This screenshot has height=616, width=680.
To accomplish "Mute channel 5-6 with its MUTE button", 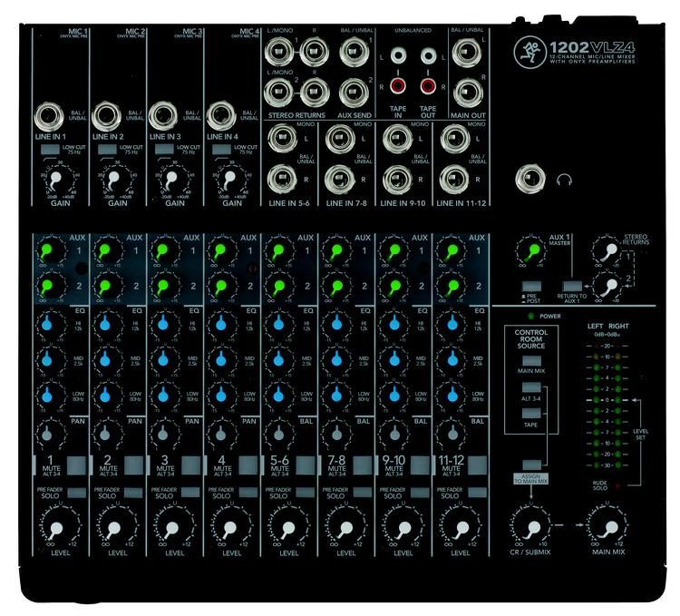I will click(306, 465).
